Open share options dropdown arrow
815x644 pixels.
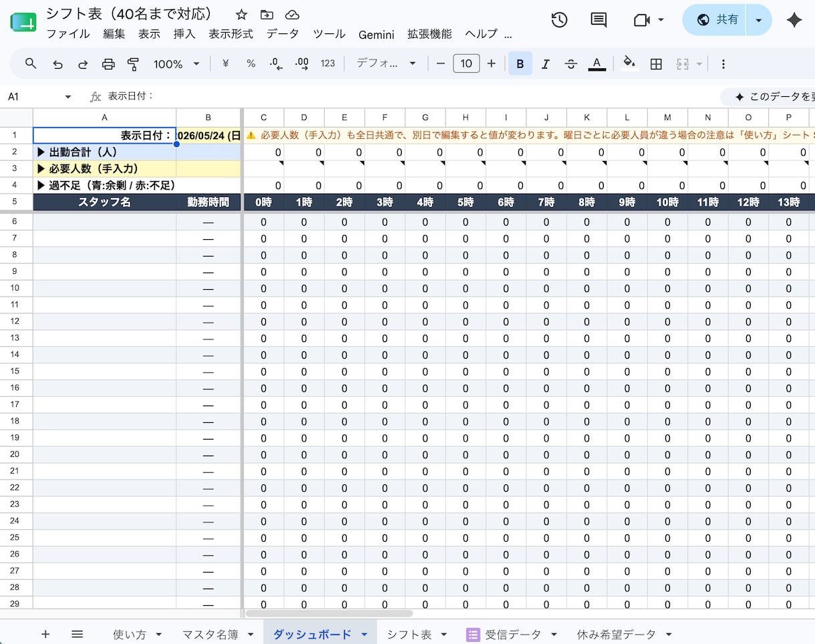(x=758, y=20)
